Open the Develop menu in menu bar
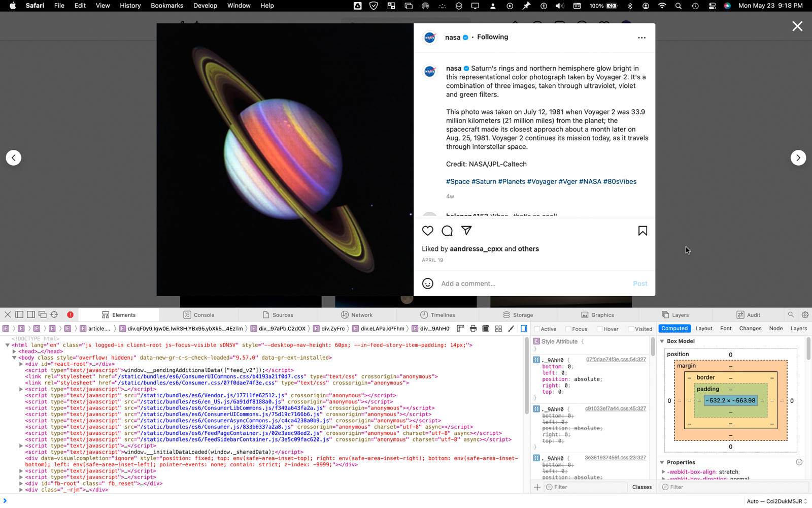 pos(205,6)
